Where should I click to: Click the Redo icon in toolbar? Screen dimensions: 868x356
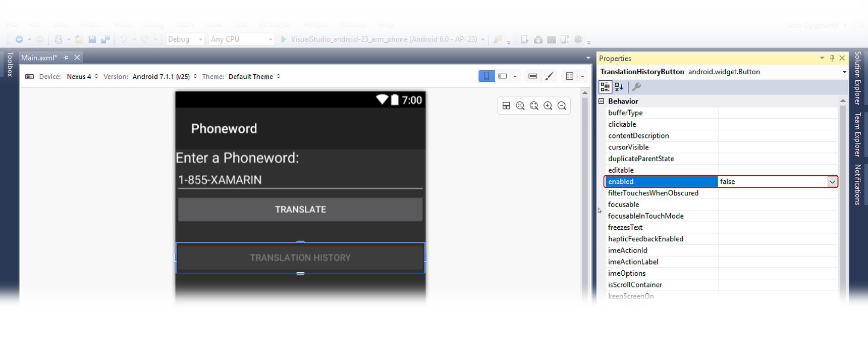[x=145, y=39]
